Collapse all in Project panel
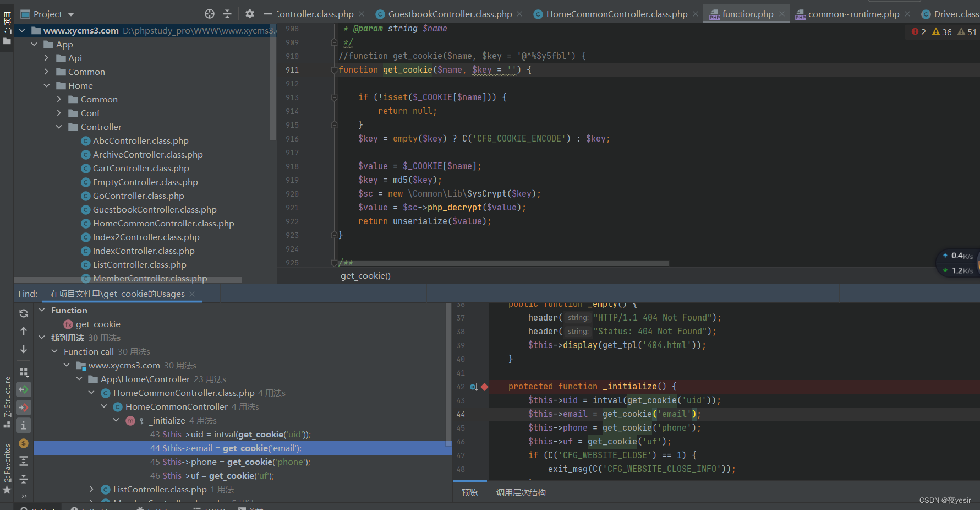The width and height of the screenshot is (980, 510). click(227, 14)
